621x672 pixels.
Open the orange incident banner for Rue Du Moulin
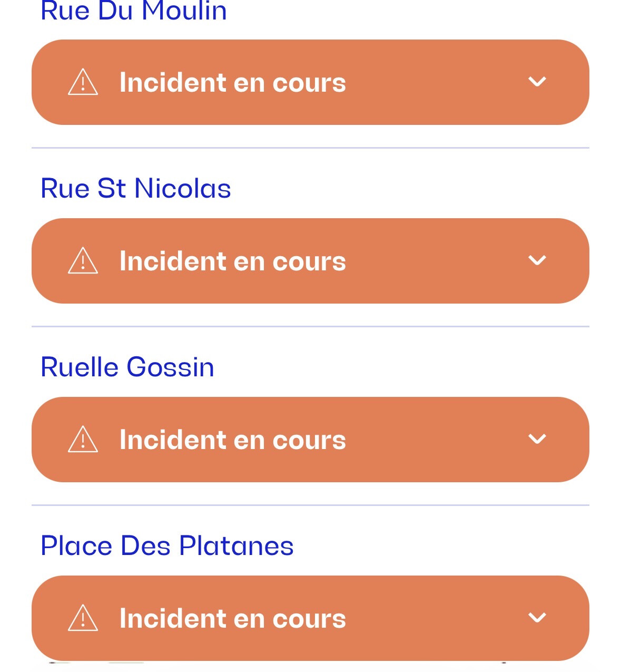[421, 82]
